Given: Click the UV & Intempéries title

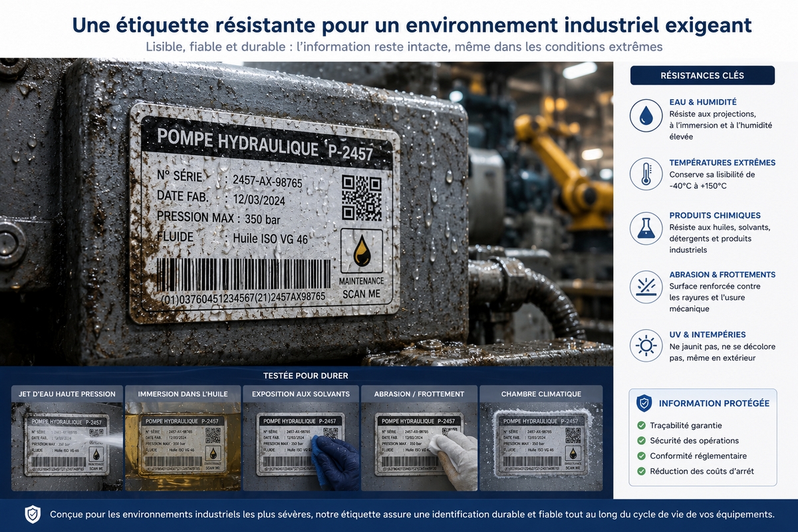Looking at the screenshot, I should click(708, 334).
